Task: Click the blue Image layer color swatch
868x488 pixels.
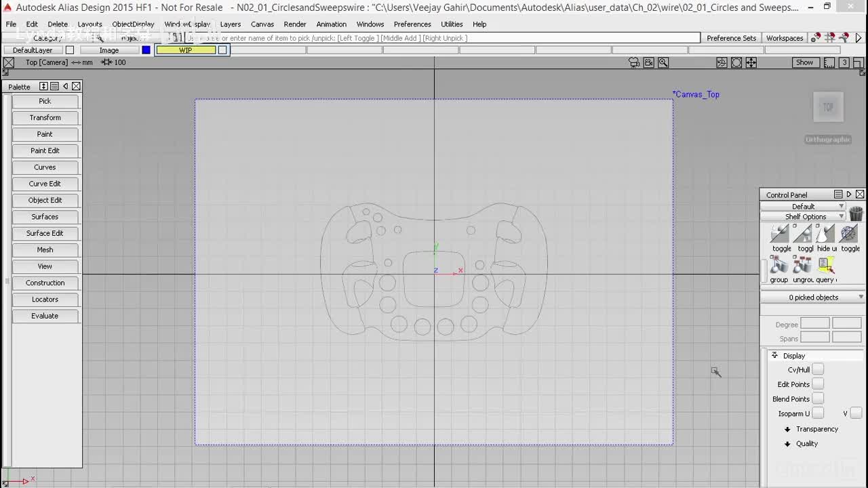Action: pos(146,50)
